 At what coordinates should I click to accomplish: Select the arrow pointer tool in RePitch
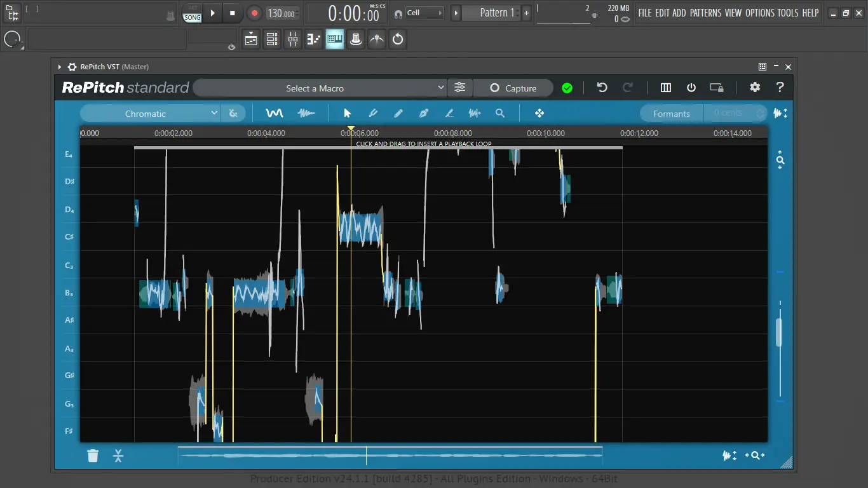pyautogui.click(x=347, y=113)
